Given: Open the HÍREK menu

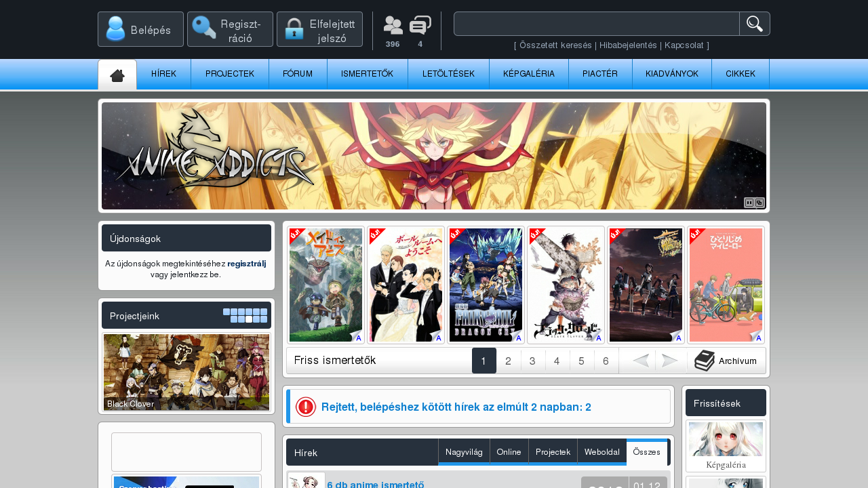Looking at the screenshot, I should [x=163, y=74].
